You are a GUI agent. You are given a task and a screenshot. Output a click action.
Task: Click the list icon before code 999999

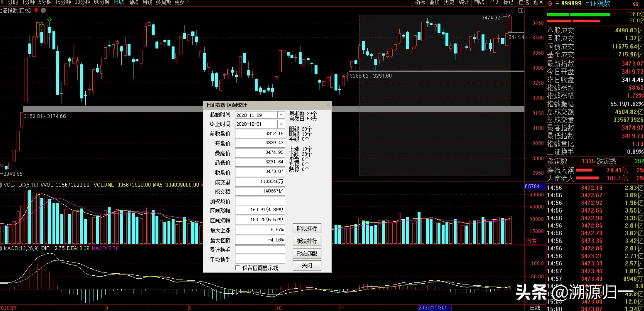[x=557, y=4]
